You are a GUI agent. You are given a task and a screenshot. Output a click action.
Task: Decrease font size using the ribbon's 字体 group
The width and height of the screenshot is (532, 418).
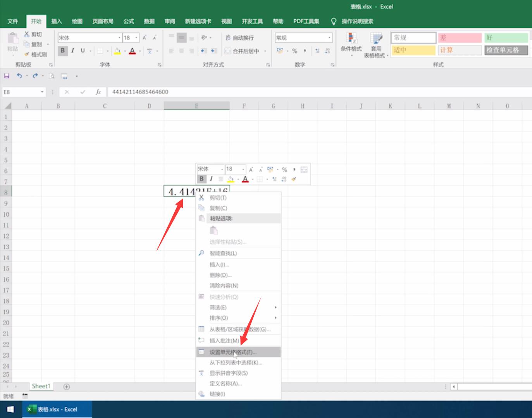[x=155, y=38]
